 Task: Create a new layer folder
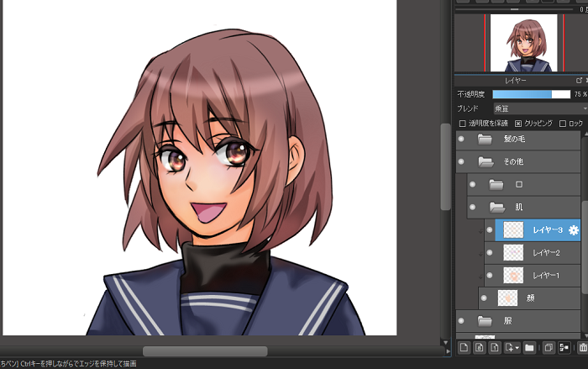(529, 346)
